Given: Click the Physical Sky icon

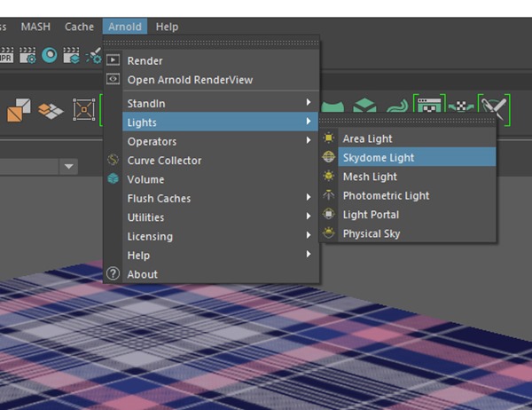Looking at the screenshot, I should 328,233.
